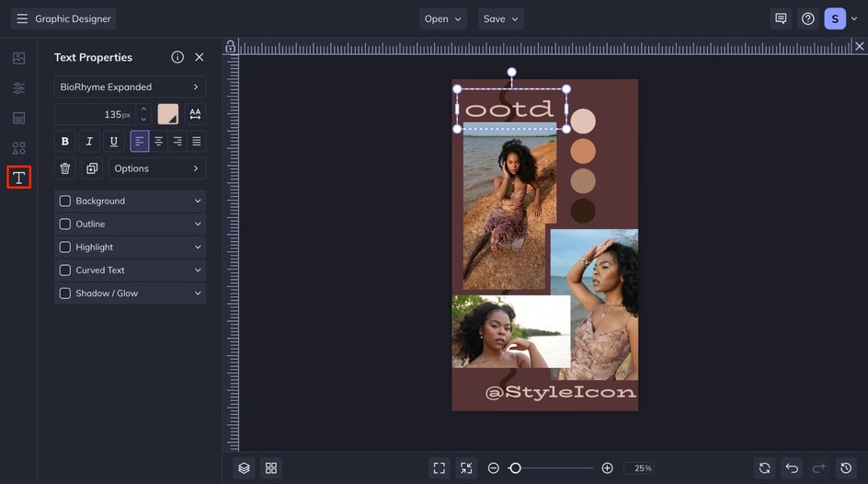Align text left
Screen dimensions: 868x484
click(x=140, y=141)
